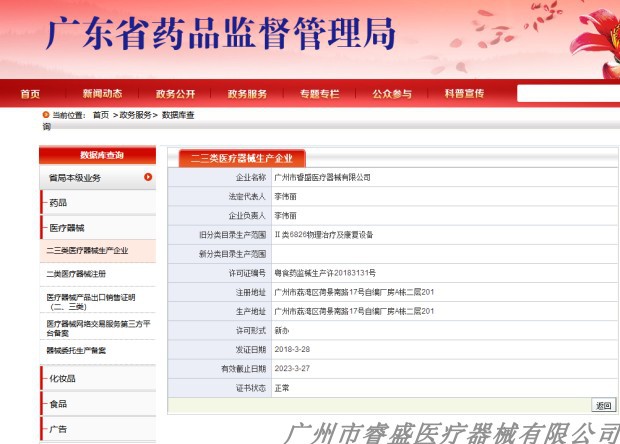Click the 数据库查询 sidebar header
Image resolution: width=620 pixels, height=444 pixels.
point(98,155)
